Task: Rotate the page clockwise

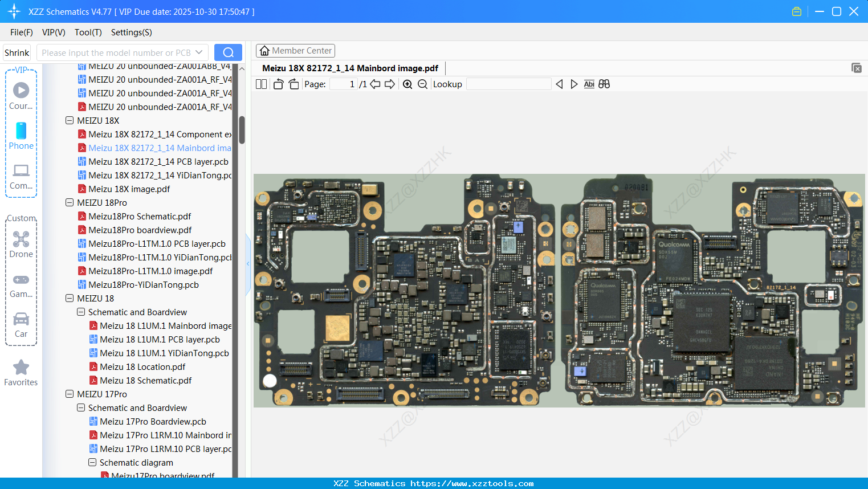Action: (293, 83)
